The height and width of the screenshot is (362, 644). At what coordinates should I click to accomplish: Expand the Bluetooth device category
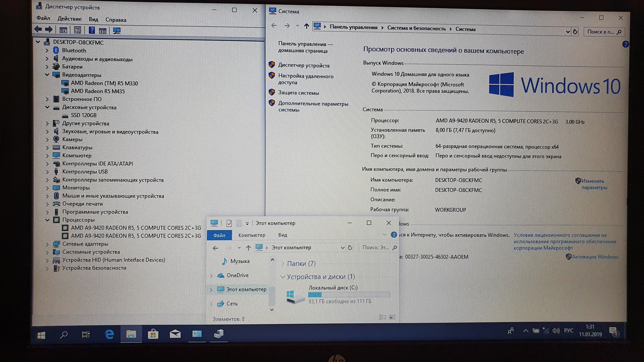tap(47, 51)
